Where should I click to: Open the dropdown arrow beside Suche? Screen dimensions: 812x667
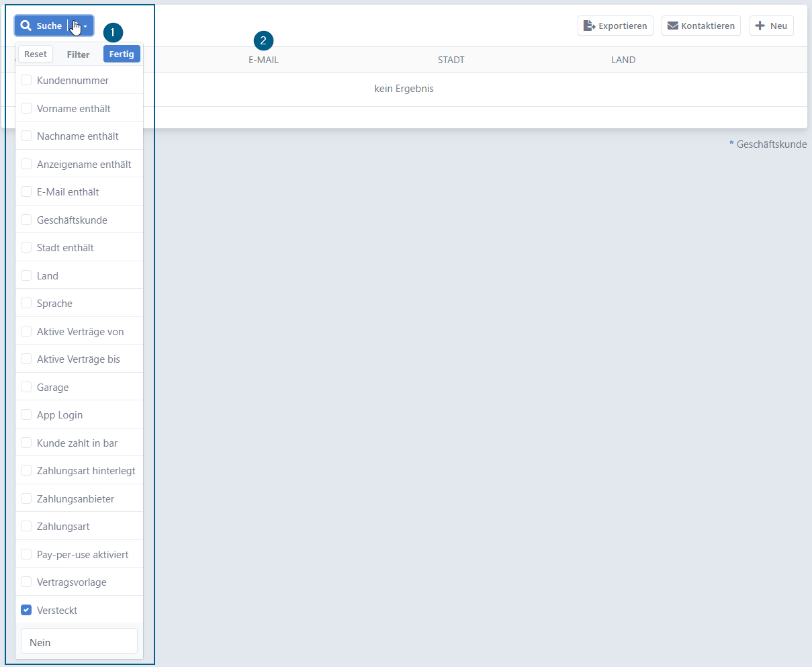81,26
